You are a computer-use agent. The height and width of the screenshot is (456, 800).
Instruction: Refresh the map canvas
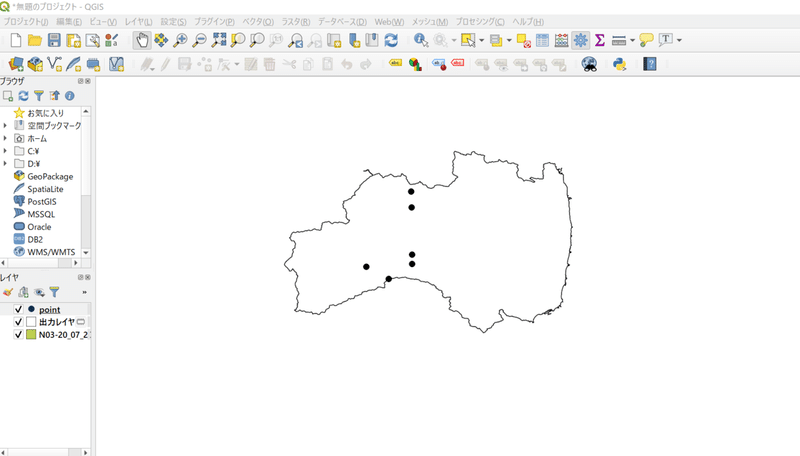(391, 40)
